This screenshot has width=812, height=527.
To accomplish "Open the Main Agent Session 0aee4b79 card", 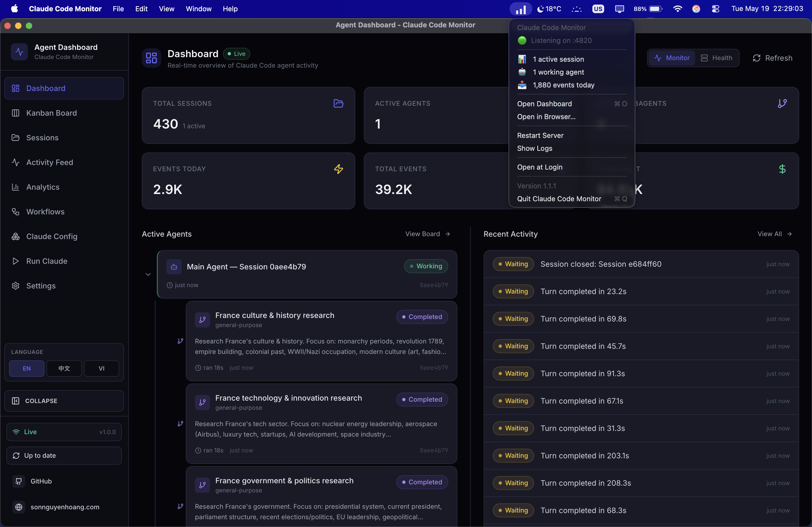I will click(307, 275).
